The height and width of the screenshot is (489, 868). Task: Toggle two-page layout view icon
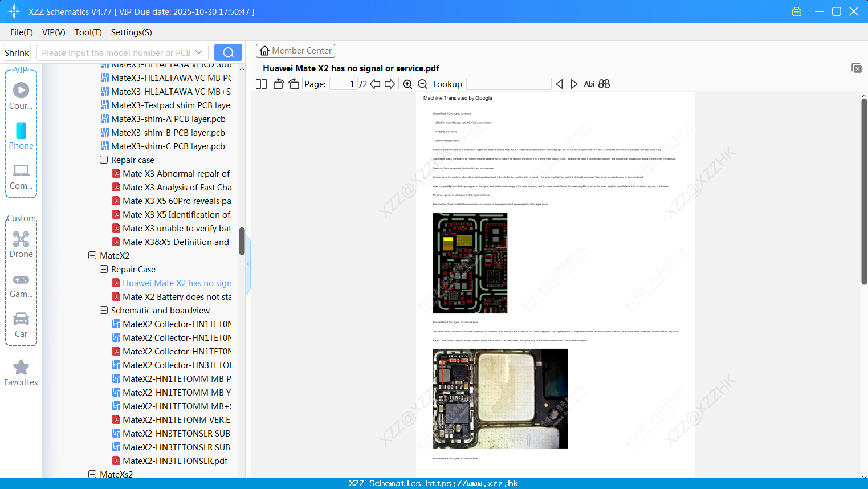(x=261, y=84)
